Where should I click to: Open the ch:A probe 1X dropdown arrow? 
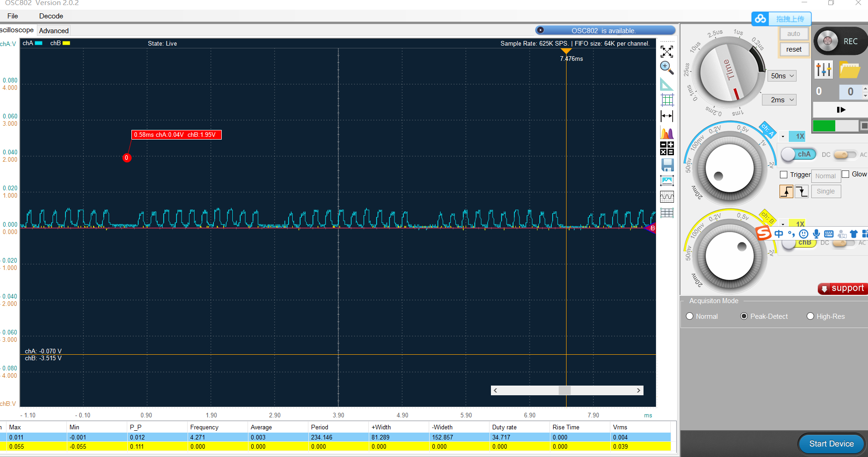coord(783,136)
